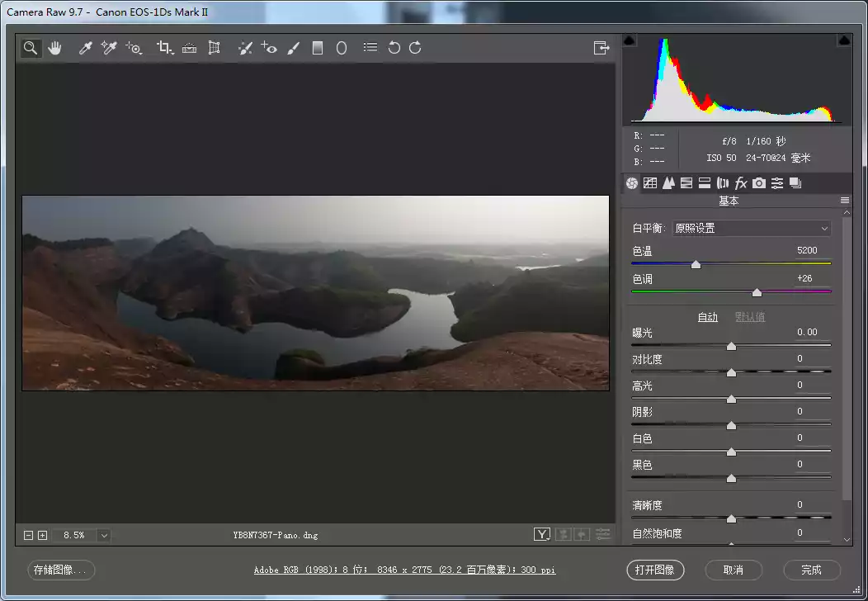Toggle full screen mode icon
This screenshot has height=601, width=868.
[x=601, y=48]
